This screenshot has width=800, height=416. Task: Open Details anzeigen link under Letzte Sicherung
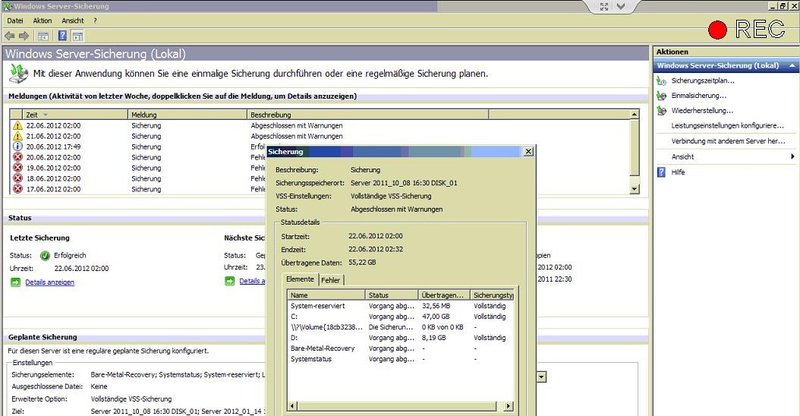[49, 282]
